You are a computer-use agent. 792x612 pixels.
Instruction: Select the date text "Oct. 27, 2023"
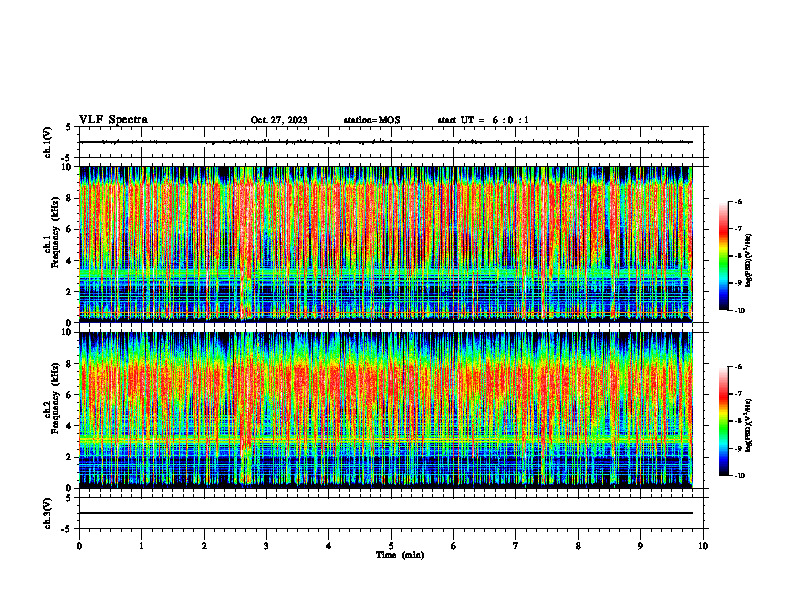click(279, 120)
